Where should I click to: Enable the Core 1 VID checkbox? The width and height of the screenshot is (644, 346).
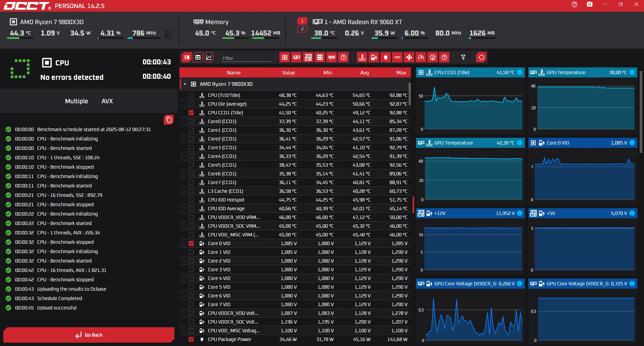(191, 252)
